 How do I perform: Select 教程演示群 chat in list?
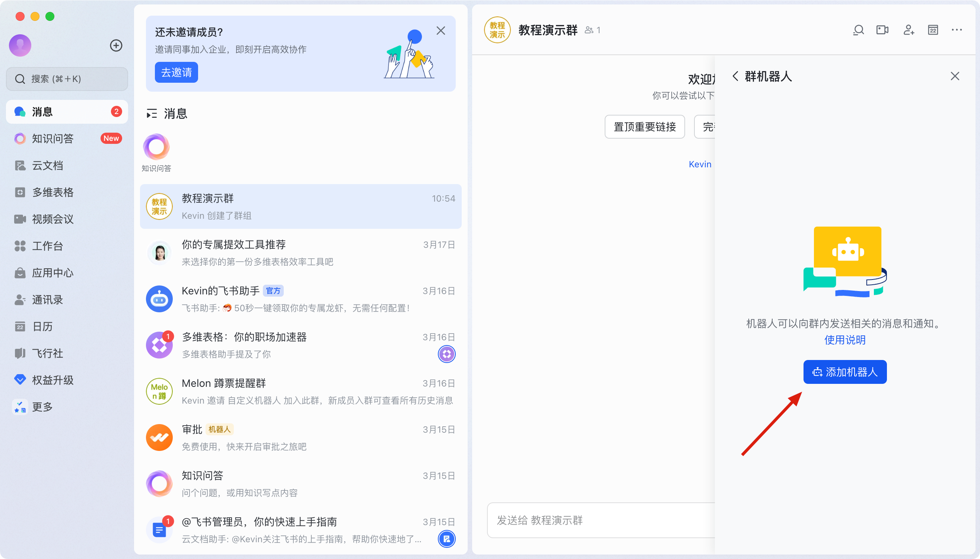[301, 206]
